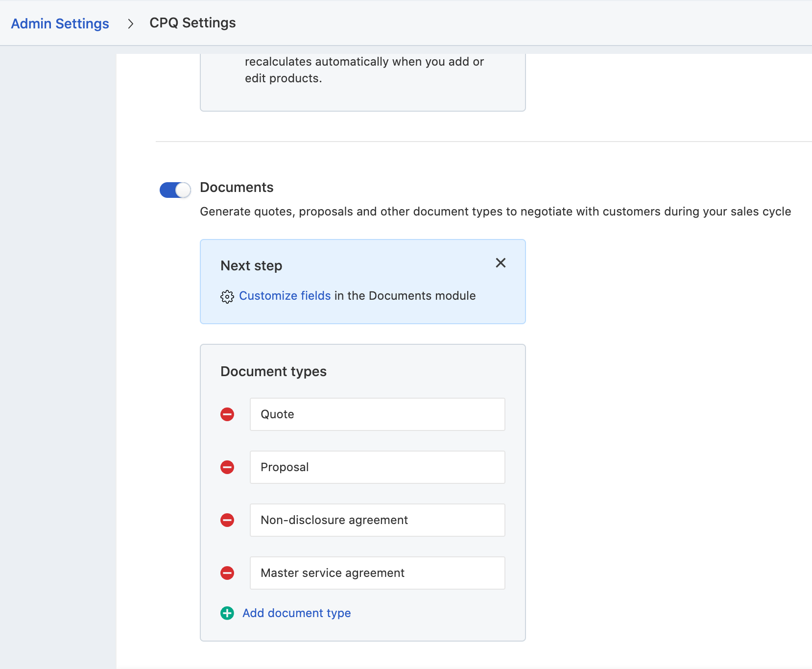This screenshot has height=669, width=812.
Task: Select the Documents section heading
Action: coord(237,187)
